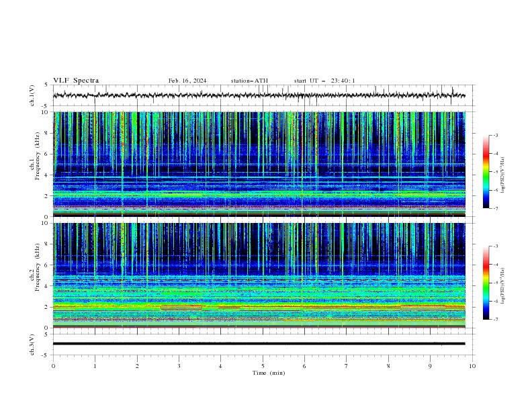The width and height of the screenshot is (532, 411).
Task: Click the "7" tick on Time axis
Action: pos(346,366)
